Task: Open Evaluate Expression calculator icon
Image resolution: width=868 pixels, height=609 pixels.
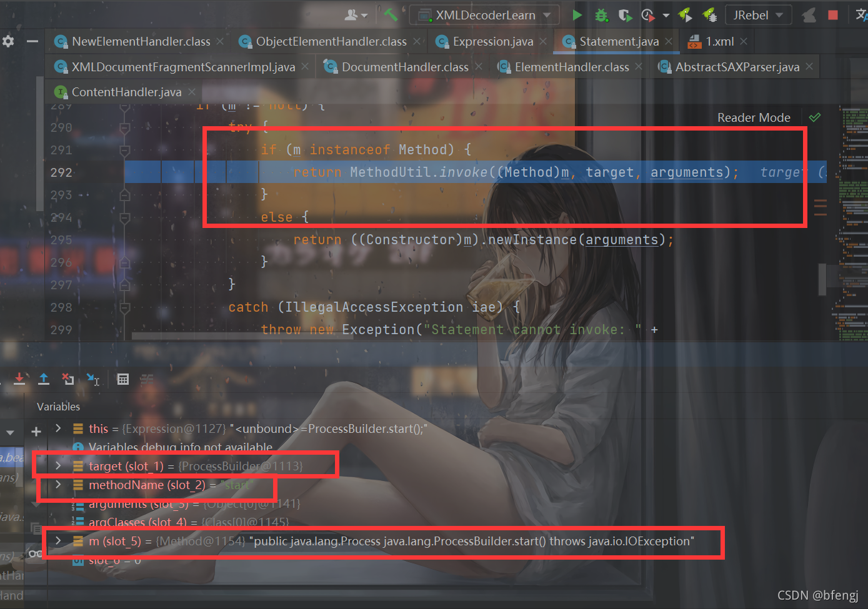Action: (x=123, y=379)
